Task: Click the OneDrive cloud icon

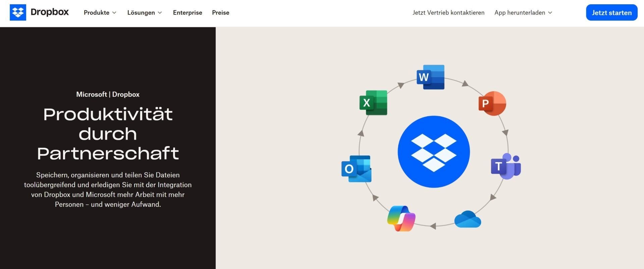Action: point(468,219)
